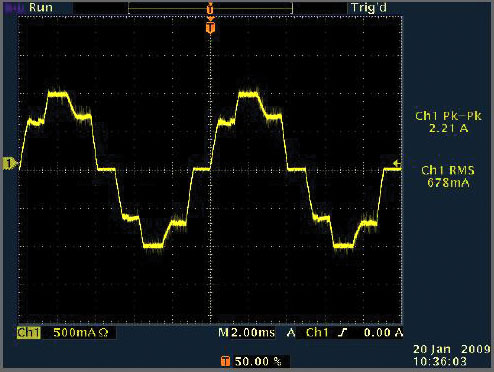The height and width of the screenshot is (372, 494).
Task: Click the Ch1 channel badge at bottom left
Action: pyautogui.click(x=29, y=333)
